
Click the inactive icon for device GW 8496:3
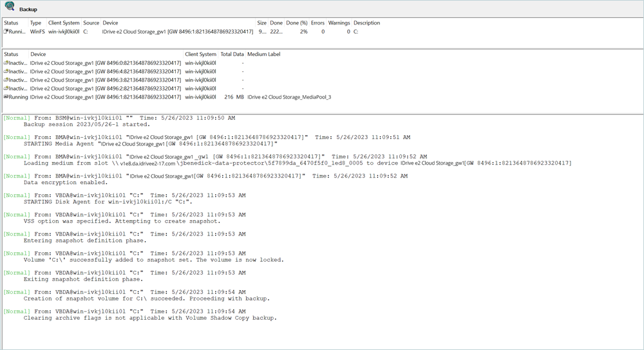pyautogui.click(x=6, y=80)
